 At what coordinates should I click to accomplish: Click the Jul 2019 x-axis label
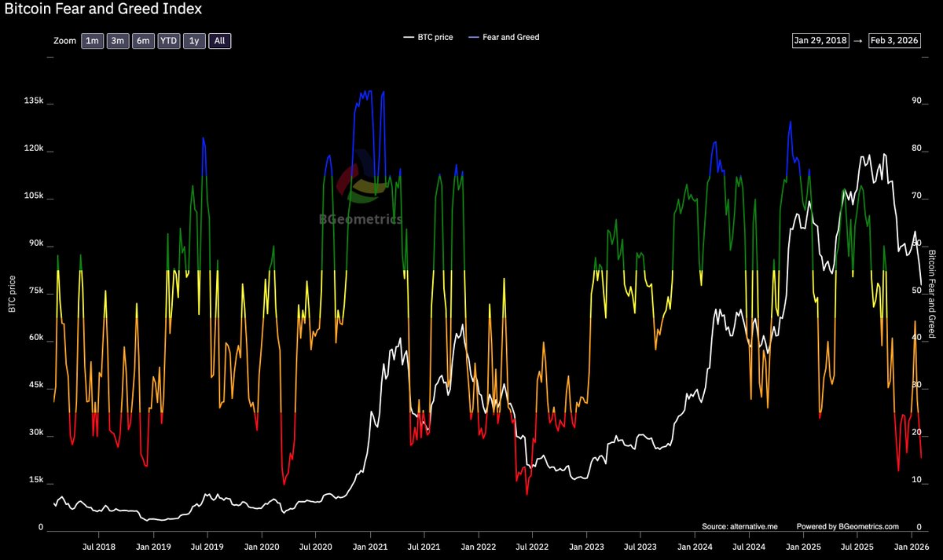point(207,545)
